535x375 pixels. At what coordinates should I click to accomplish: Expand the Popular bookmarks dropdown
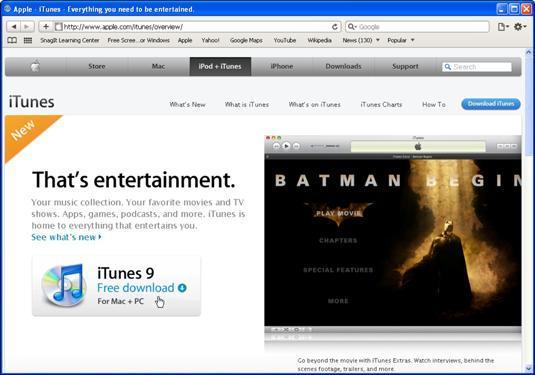(401, 40)
